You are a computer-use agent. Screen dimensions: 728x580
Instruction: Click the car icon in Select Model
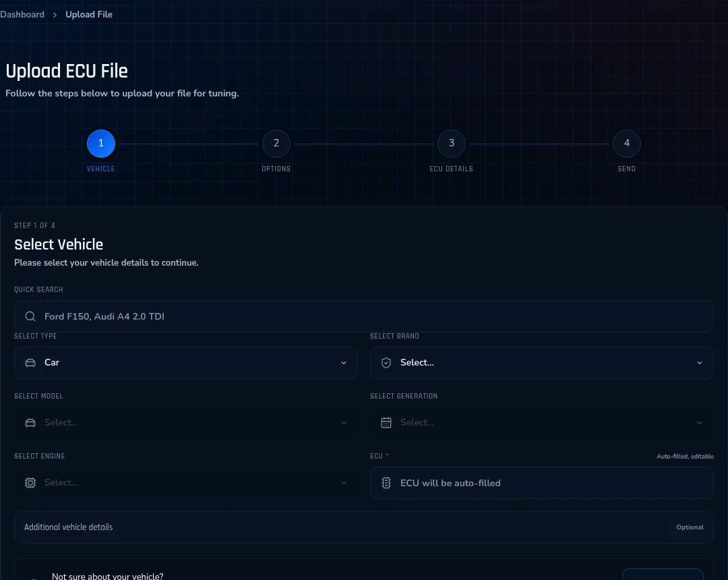(x=30, y=423)
